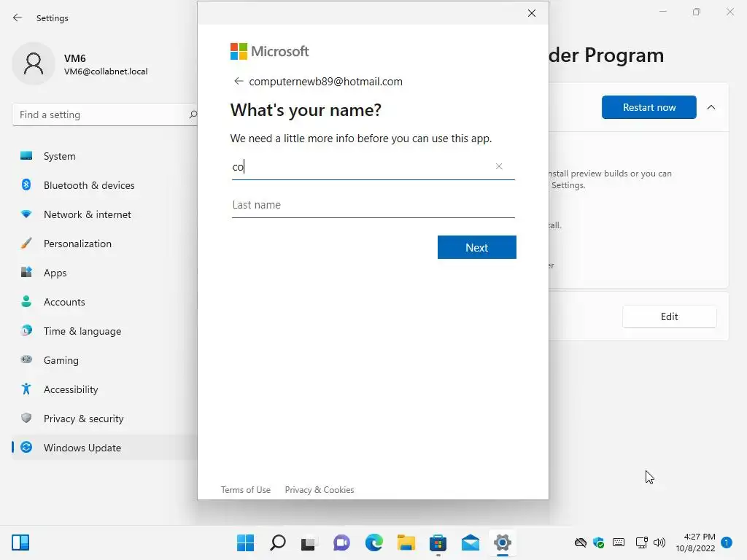Click the Next button
The height and width of the screenshot is (560, 747).
pos(477,247)
